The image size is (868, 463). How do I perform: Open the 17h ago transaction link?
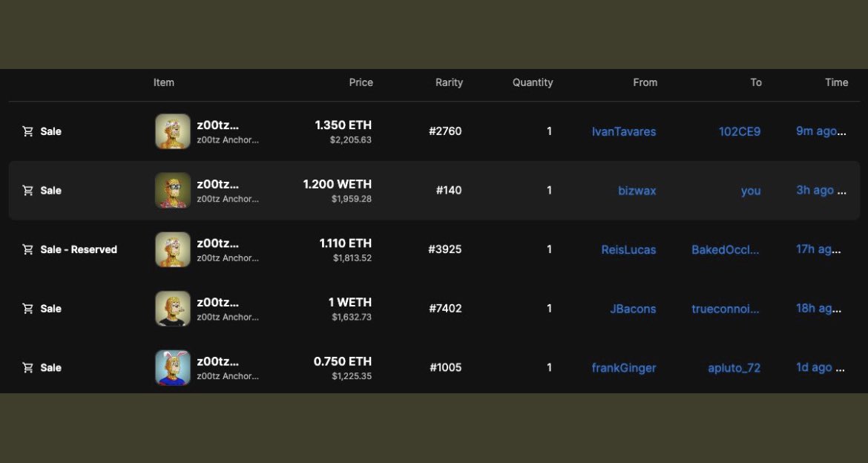819,249
